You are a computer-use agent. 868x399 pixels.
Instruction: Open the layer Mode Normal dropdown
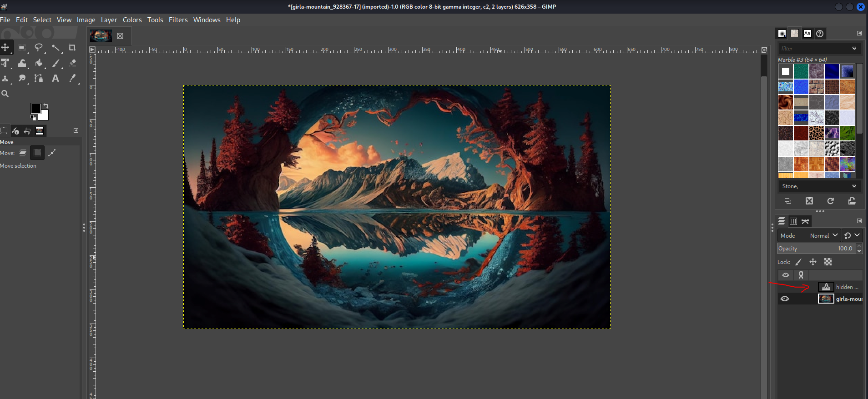point(823,235)
